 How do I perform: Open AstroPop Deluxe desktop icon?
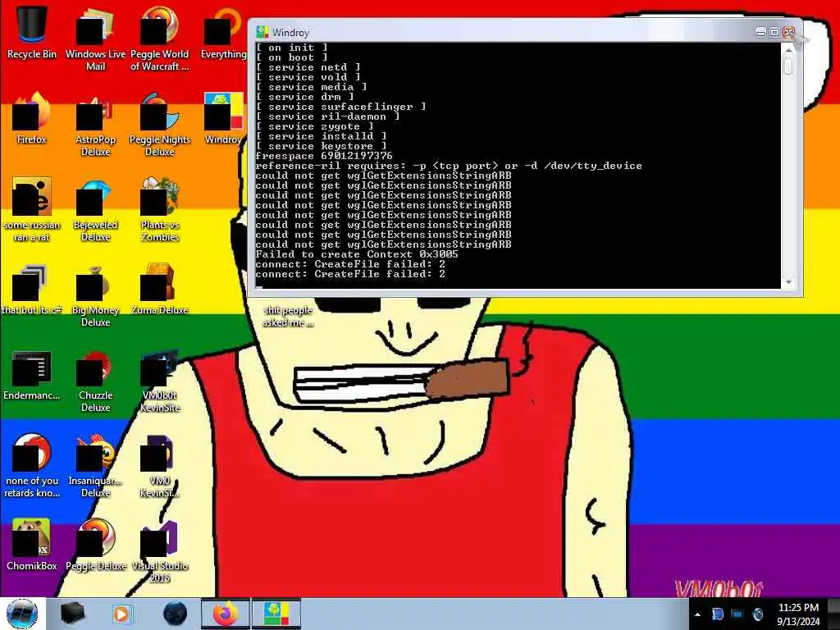pos(95,125)
